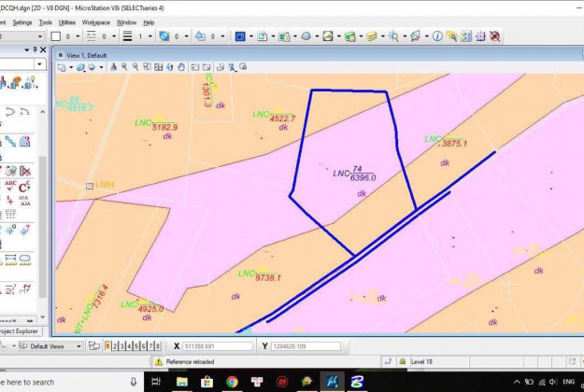584x392 pixels.
Task: Open the Spell Checker ABC tool
Action: 9,185
